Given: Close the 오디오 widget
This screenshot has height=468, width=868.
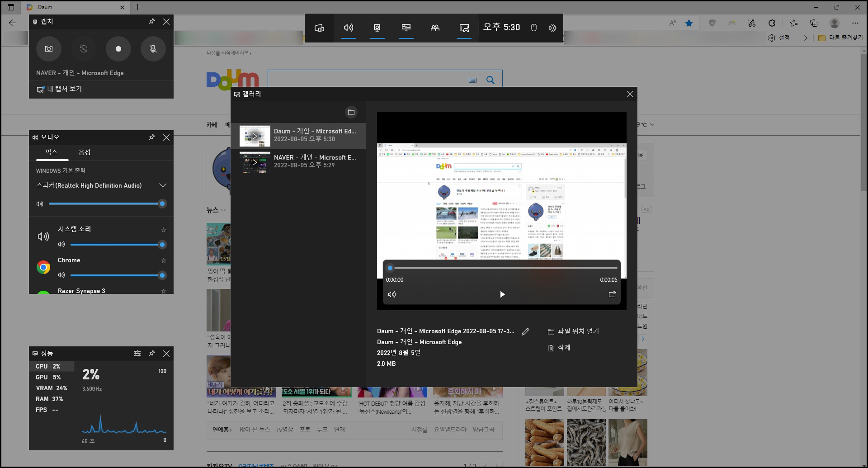Looking at the screenshot, I should (166, 137).
